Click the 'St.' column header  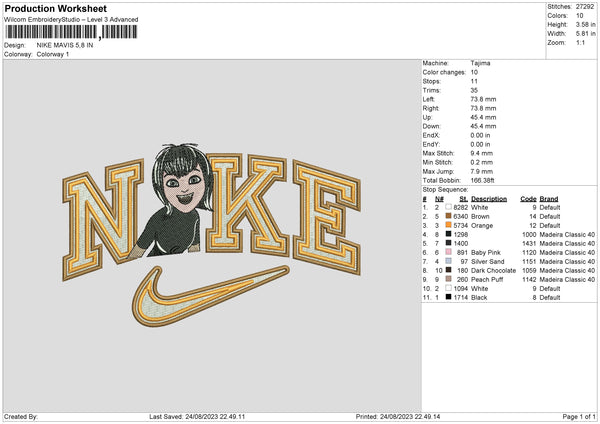(463, 199)
